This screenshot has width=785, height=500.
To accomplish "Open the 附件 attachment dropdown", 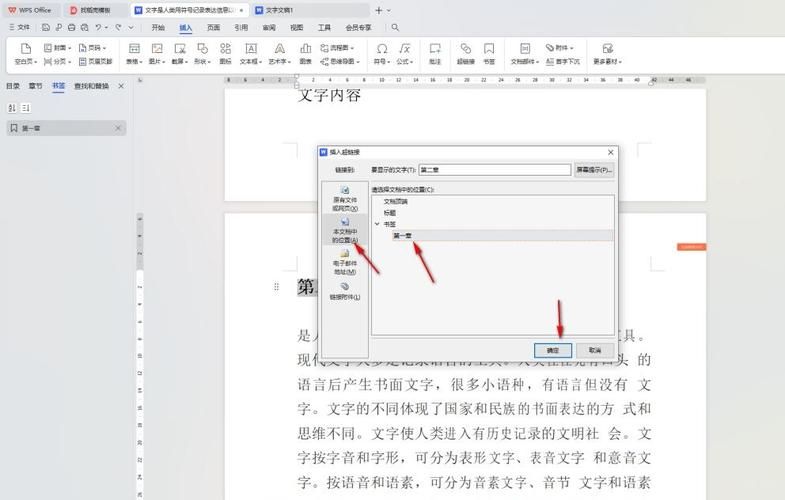I will click(560, 48).
